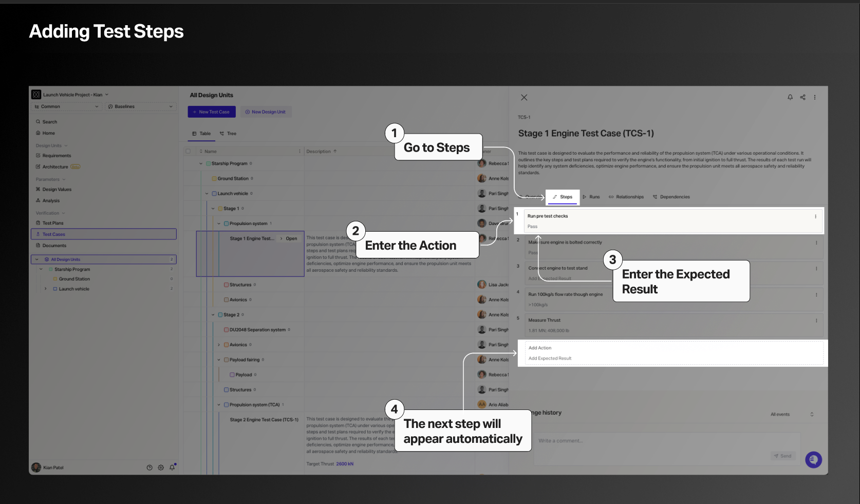Click the Write a comment field
Screen dimensions: 860x504
coord(667,449)
